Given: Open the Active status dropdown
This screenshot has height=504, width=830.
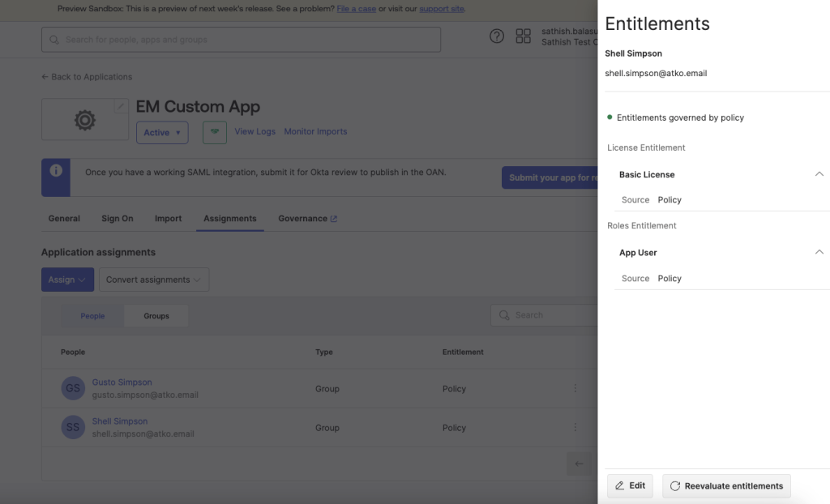Looking at the screenshot, I should (x=162, y=132).
